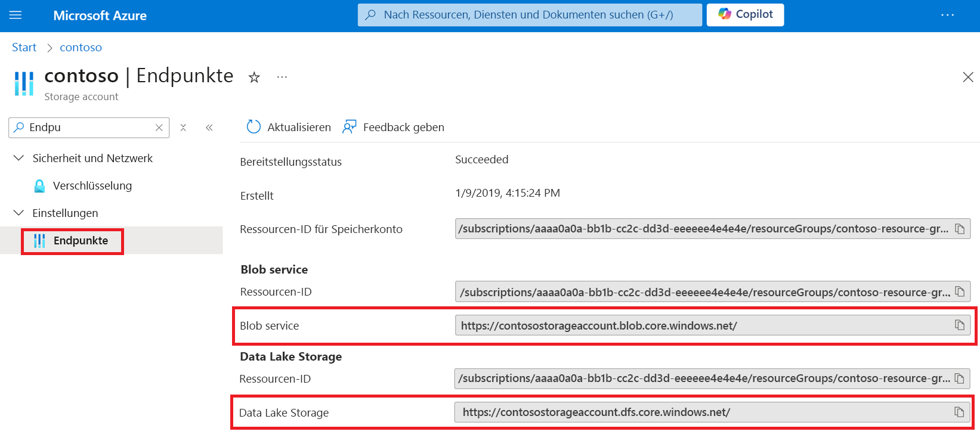980x447 pixels.
Task: Click the Erstellt label
Action: tap(257, 196)
